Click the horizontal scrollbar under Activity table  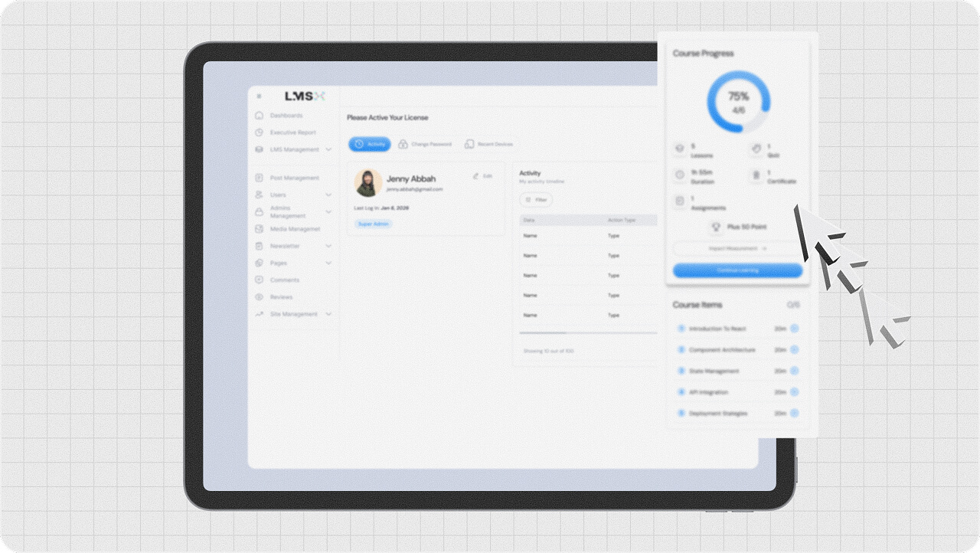pos(543,333)
